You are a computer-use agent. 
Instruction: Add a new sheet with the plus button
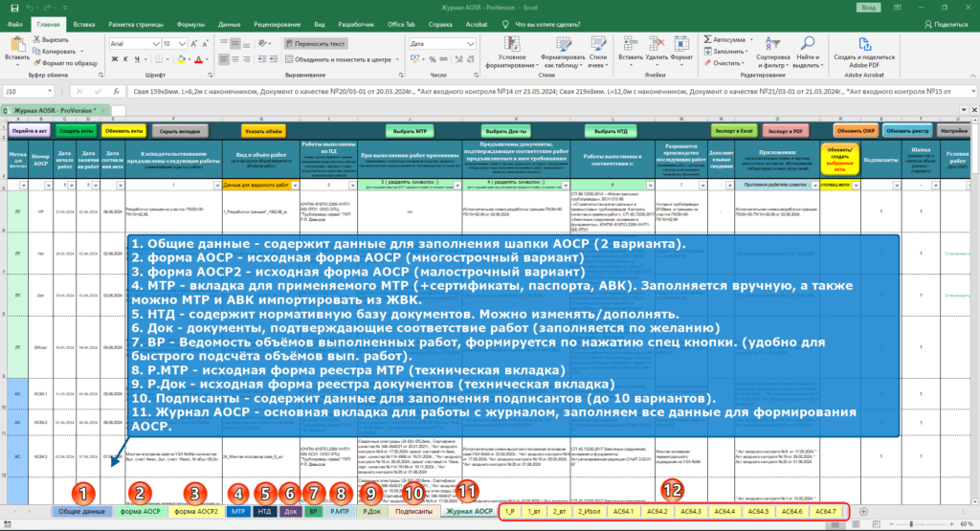coord(863,511)
